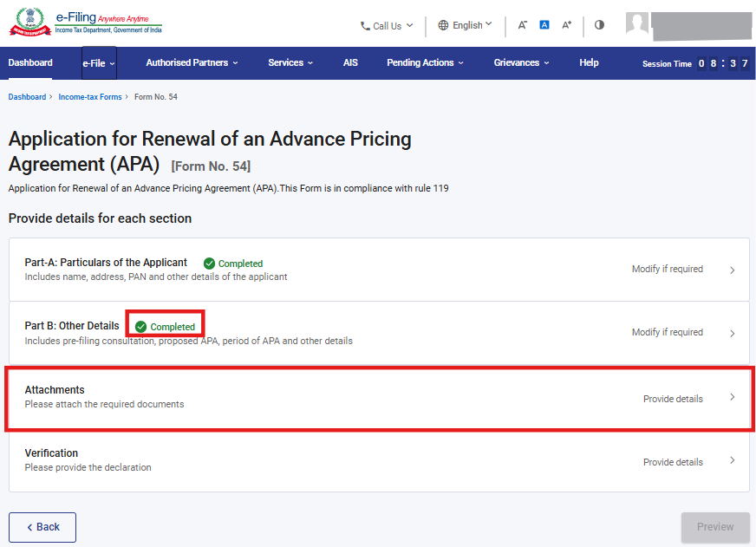The image size is (756, 547).
Task: Open the AIS menu item
Action: [350, 63]
